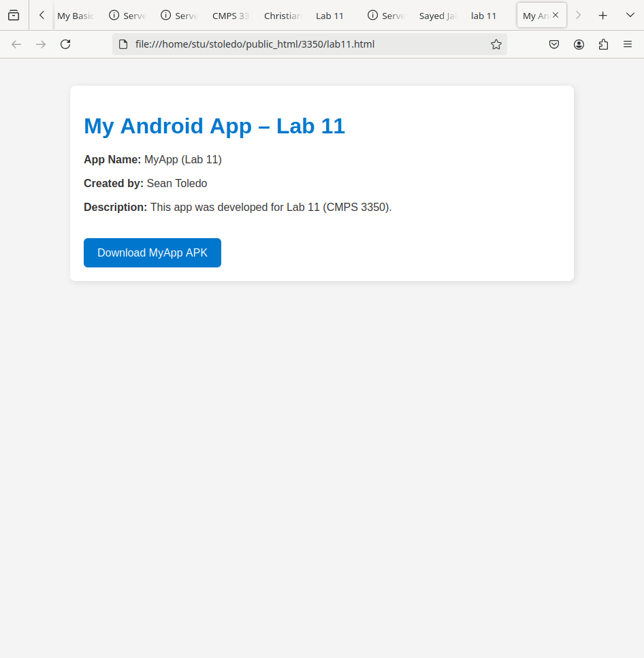This screenshot has width=644, height=658.
Task: Close the active My Android App tab
Action: [556, 15]
